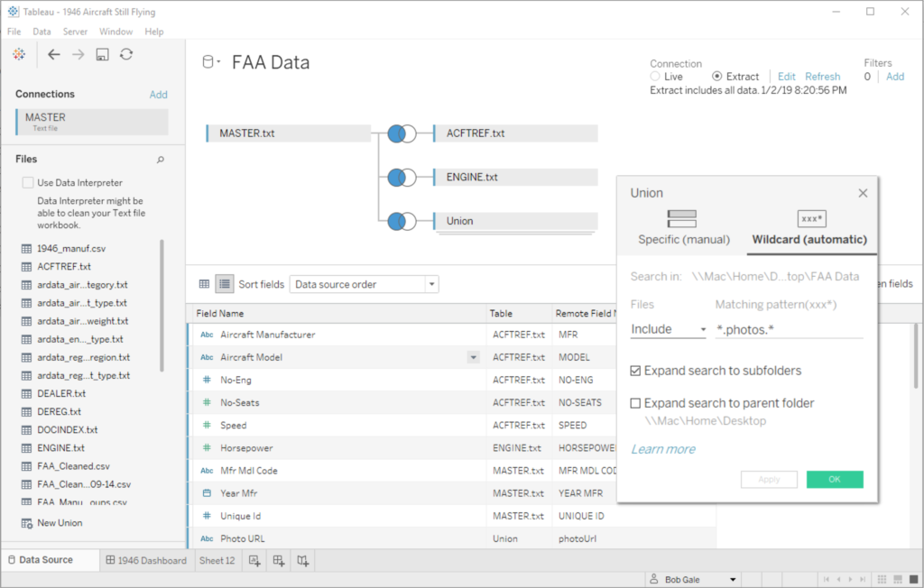Open the Include files dropdown
The image size is (924, 588).
[x=669, y=329]
